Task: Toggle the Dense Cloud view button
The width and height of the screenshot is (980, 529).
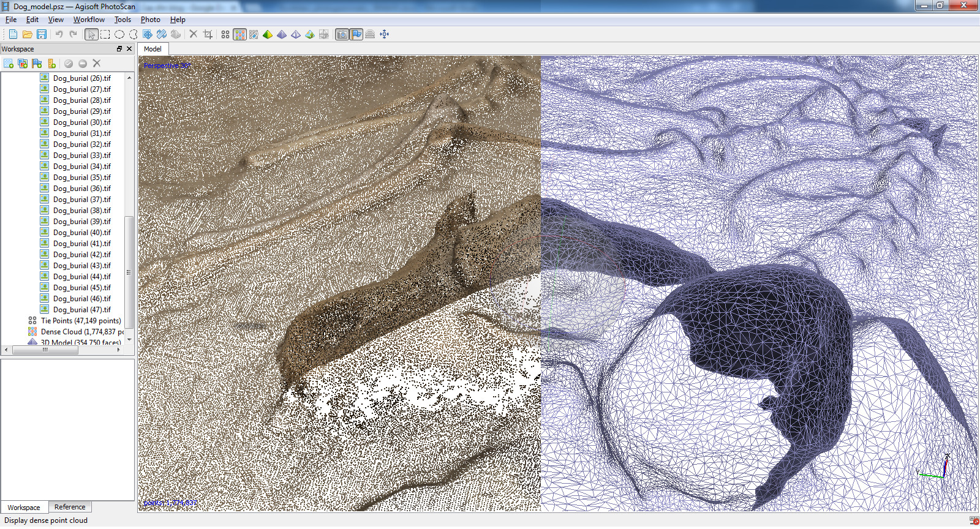Action: coord(239,34)
